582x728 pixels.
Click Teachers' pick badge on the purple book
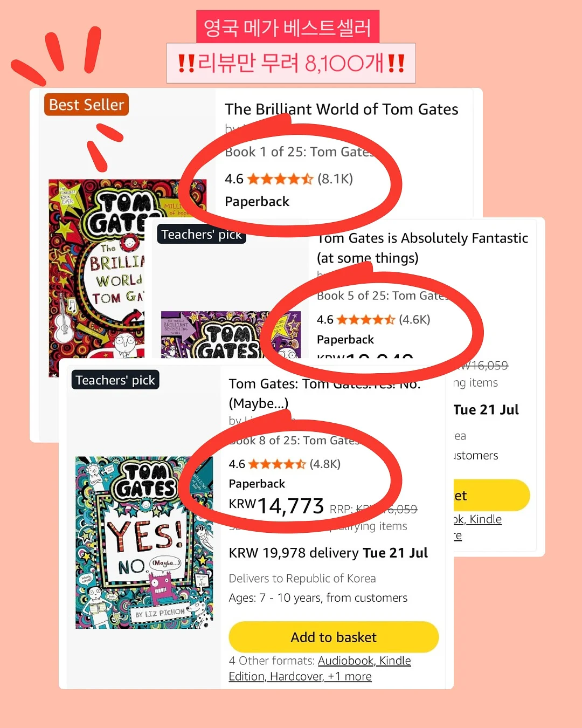pyautogui.click(x=202, y=235)
